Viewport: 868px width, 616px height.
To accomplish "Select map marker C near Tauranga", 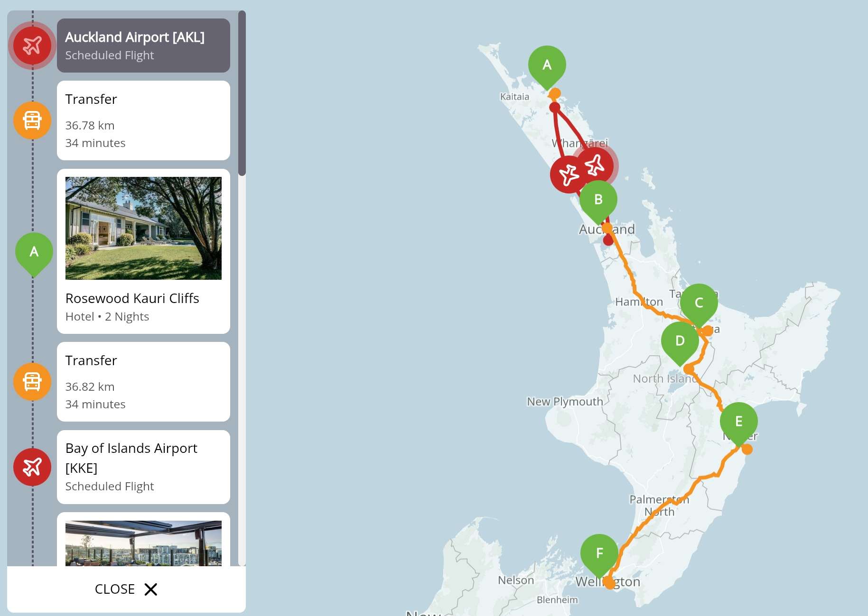I will 699,303.
